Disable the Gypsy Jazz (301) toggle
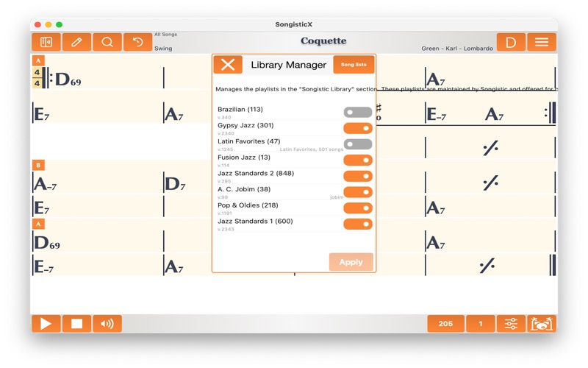588x368 pixels. click(x=358, y=128)
